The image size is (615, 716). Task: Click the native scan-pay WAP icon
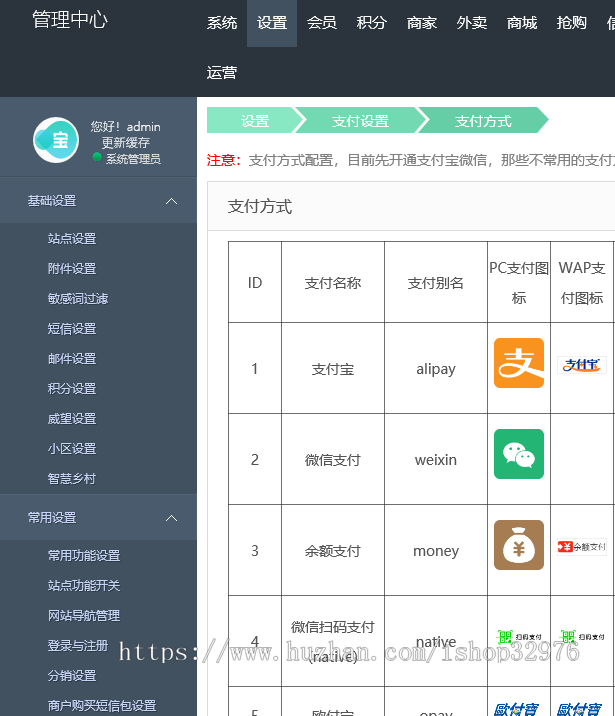point(582,637)
